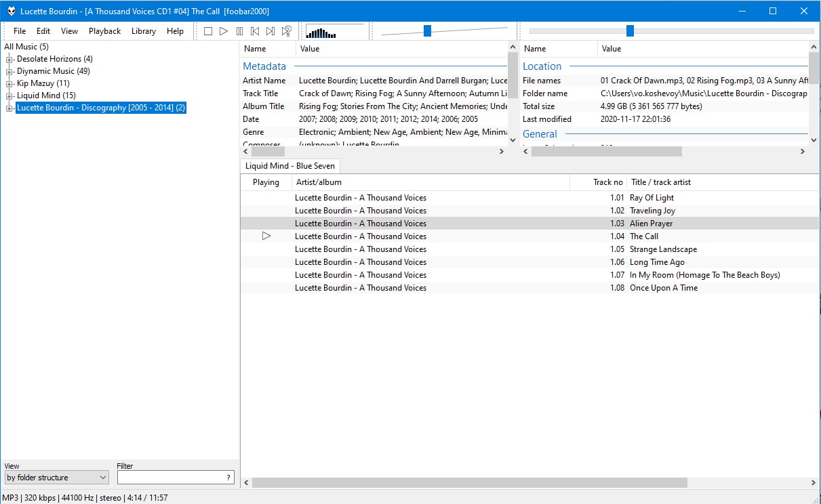The width and height of the screenshot is (821, 504).
Task: Expand the Diynamic Music folder
Action: 9,71
